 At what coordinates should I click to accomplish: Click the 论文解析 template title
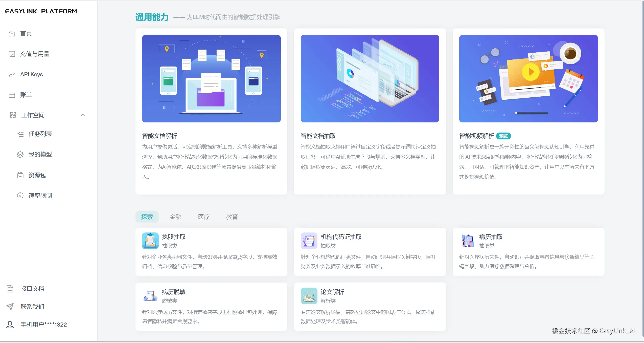(x=332, y=292)
